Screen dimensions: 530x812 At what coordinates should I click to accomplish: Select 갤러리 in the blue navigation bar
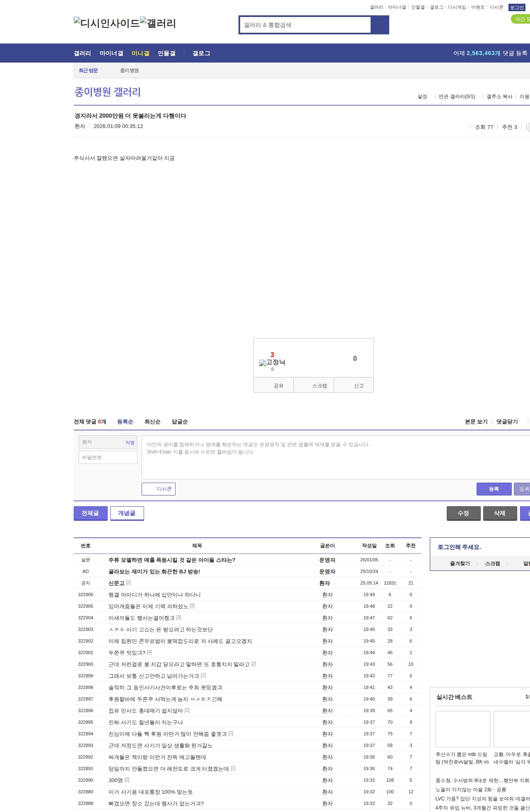tap(82, 53)
